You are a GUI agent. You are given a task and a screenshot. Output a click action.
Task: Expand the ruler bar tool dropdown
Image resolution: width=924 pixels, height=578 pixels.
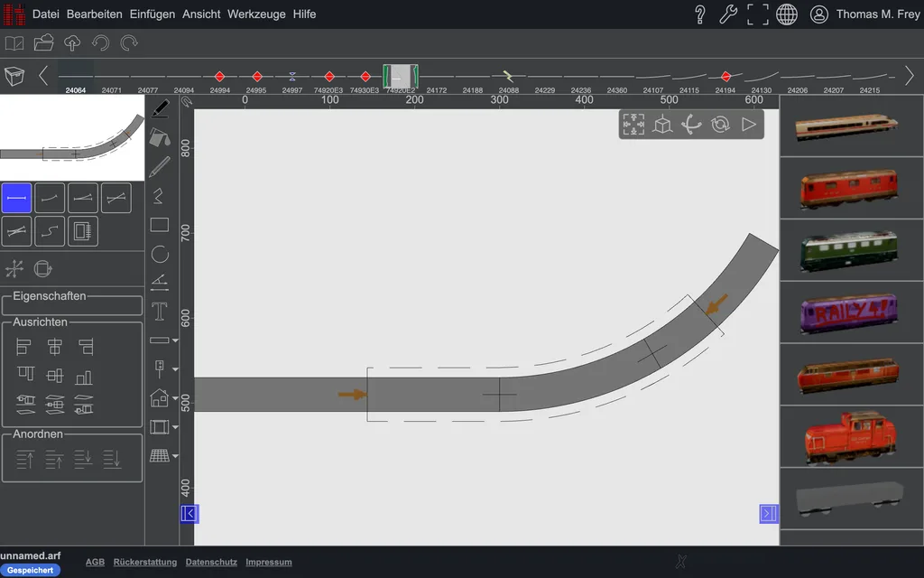coord(175,340)
